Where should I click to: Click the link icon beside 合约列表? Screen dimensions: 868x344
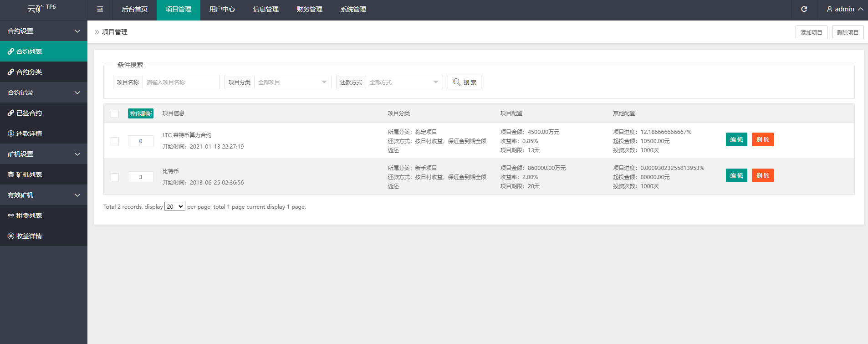(11, 51)
